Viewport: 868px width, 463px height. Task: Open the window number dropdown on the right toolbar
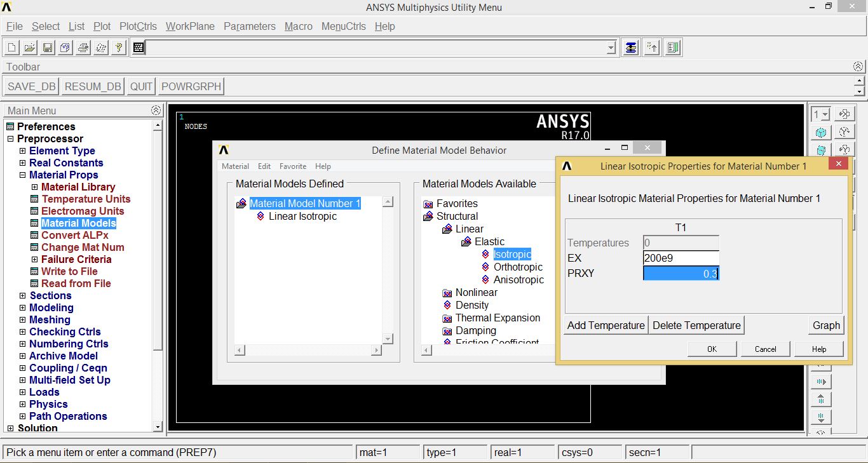point(825,113)
